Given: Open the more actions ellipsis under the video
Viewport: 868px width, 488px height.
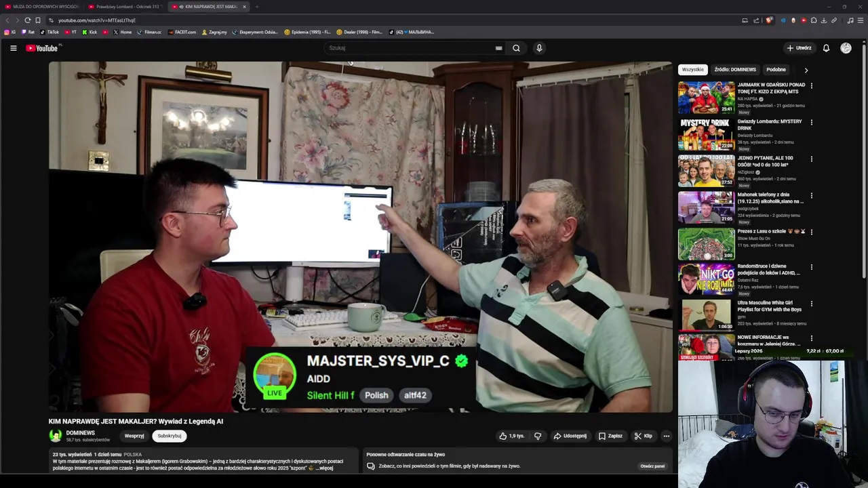Looking at the screenshot, I should point(667,436).
